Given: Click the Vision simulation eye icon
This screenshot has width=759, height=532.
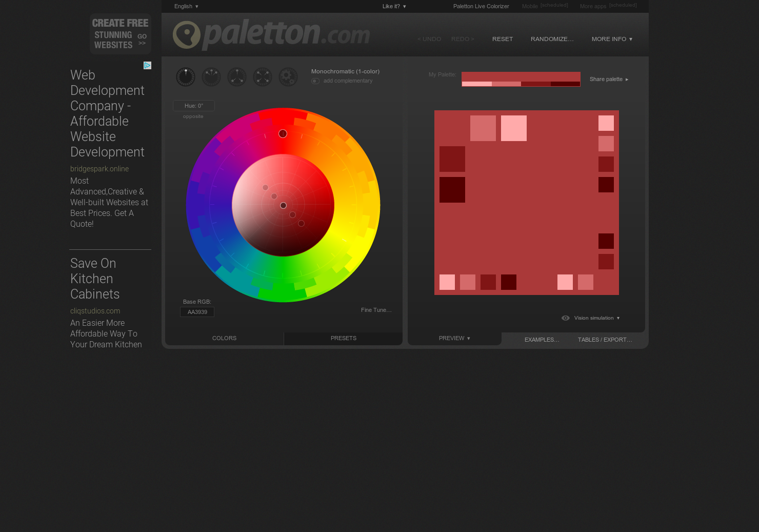Looking at the screenshot, I should point(565,318).
